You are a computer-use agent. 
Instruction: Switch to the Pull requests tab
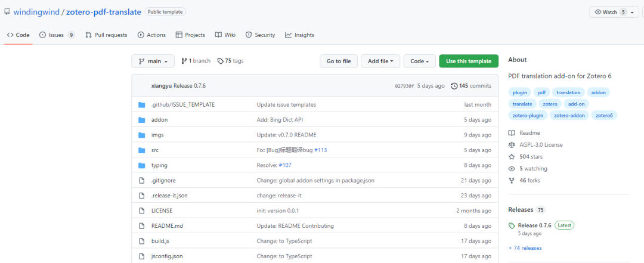point(106,35)
